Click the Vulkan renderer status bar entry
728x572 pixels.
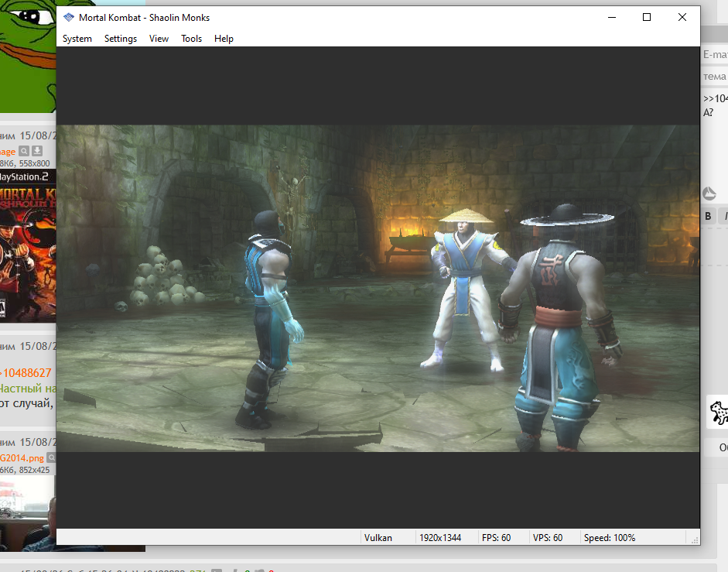click(x=378, y=538)
